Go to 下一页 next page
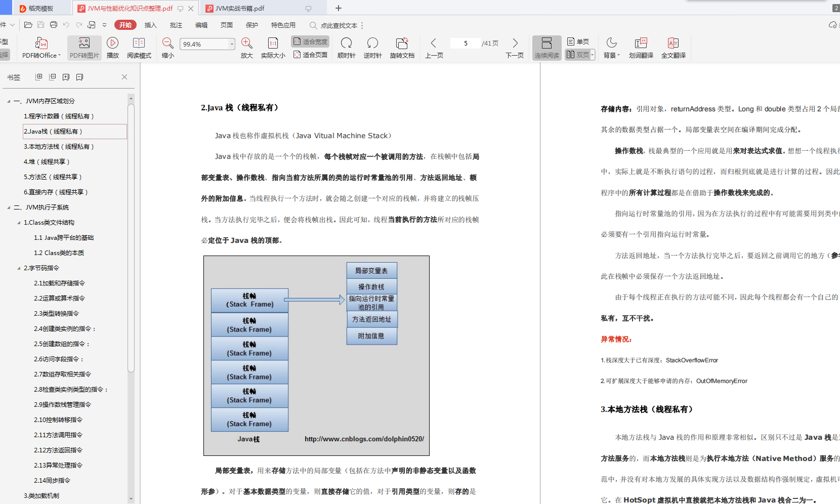The height and width of the screenshot is (504, 840). pyautogui.click(x=515, y=48)
